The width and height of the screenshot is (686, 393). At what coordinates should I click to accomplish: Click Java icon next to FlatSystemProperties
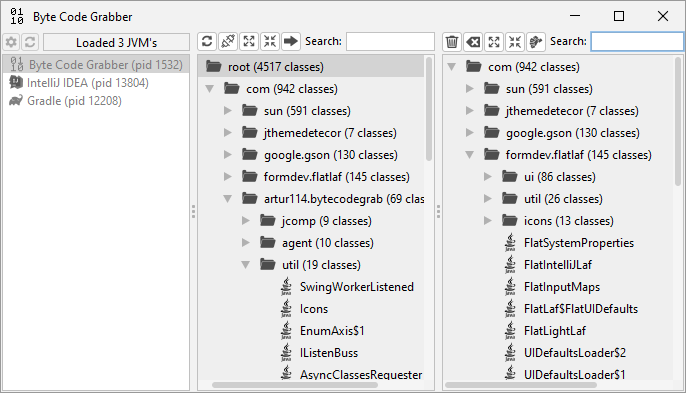[510, 242]
